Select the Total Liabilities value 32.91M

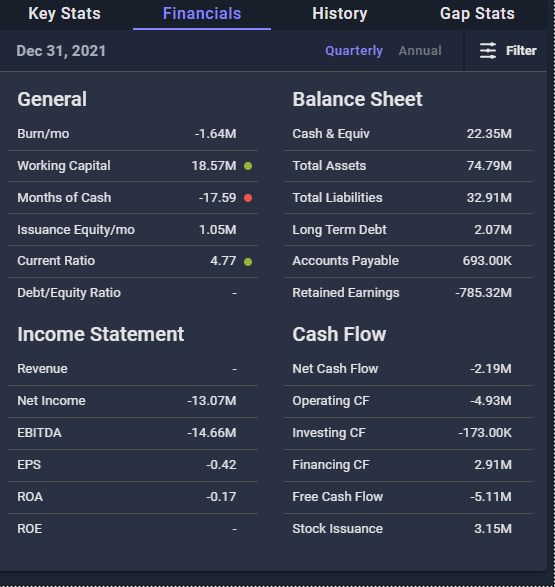point(489,198)
